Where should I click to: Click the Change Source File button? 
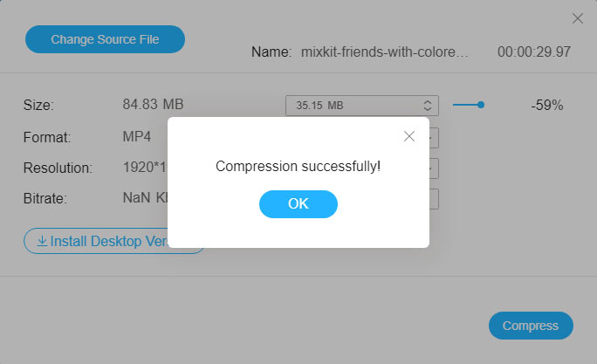105,39
